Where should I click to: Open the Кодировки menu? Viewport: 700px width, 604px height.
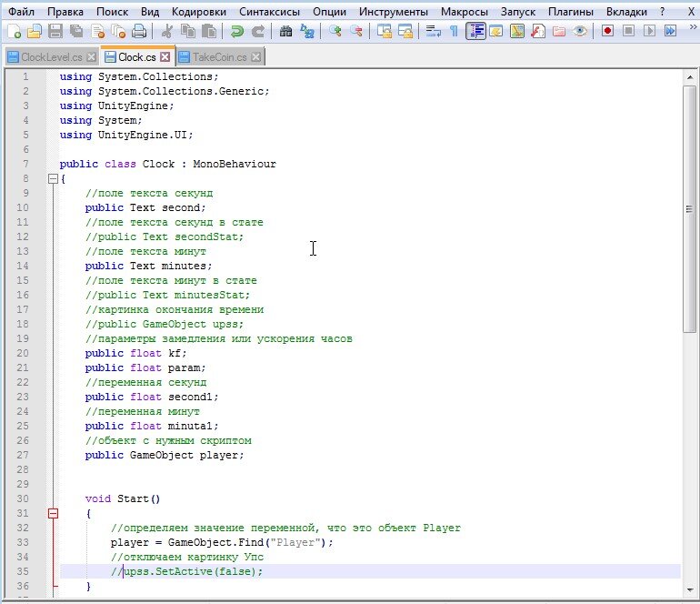click(199, 12)
